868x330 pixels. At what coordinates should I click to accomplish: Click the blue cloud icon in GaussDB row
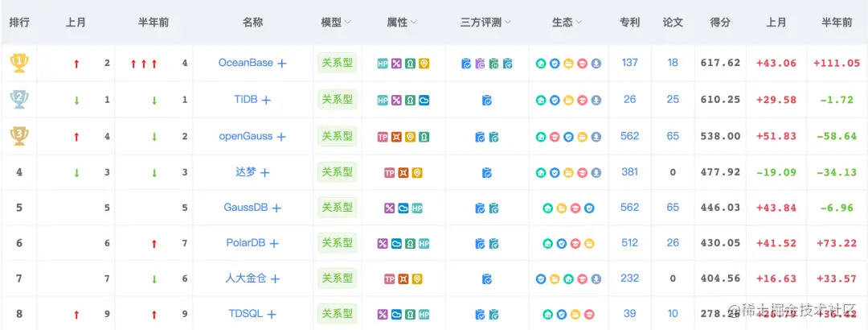point(403,208)
